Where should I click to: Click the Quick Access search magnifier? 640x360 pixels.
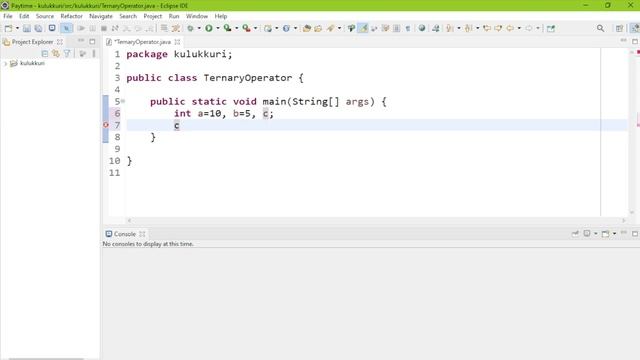click(600, 28)
